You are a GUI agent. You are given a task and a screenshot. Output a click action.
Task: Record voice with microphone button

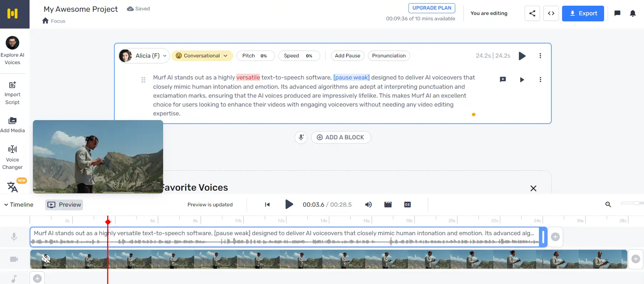coord(301,137)
